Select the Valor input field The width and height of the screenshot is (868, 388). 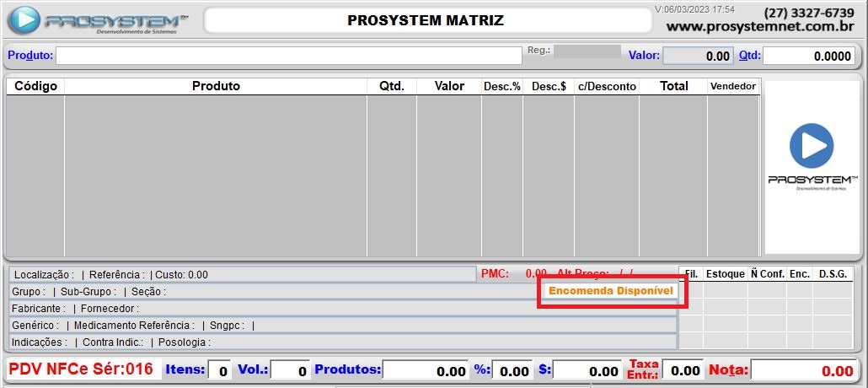point(698,56)
